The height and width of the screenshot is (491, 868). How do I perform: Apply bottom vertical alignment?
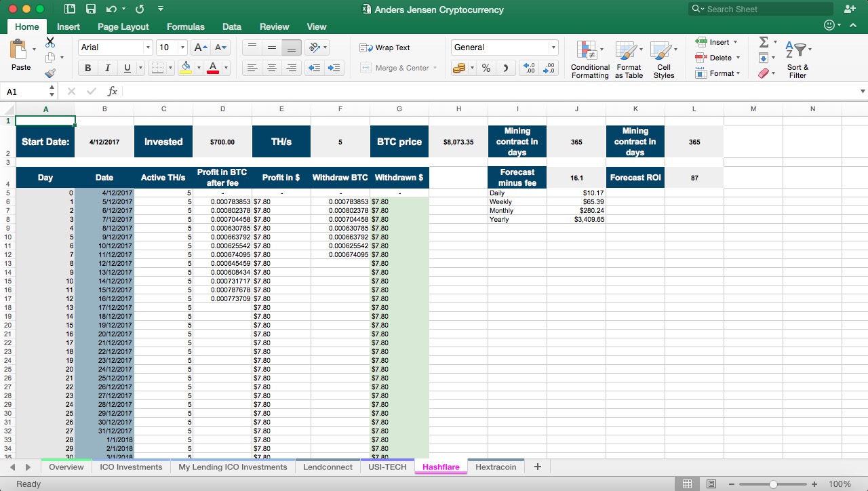(x=292, y=47)
